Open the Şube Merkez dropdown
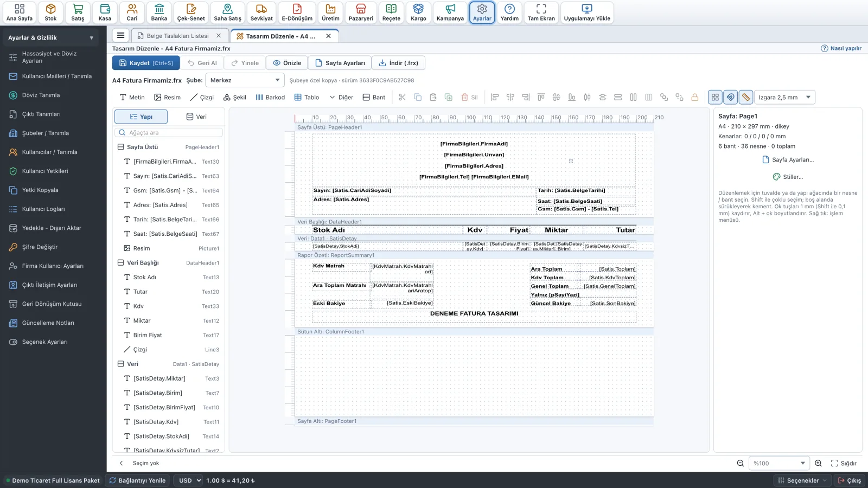 (x=245, y=80)
